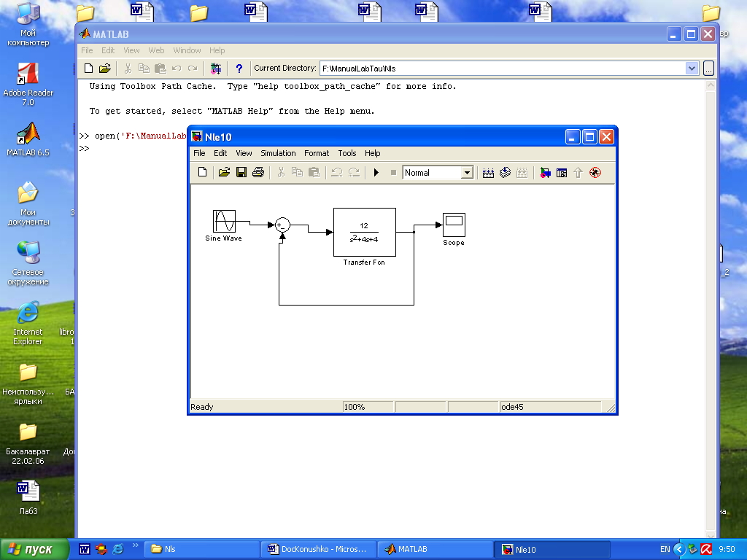Click the stacked layers with arrow toolbar icon
Image resolution: width=747 pixels, height=560 pixels.
pyautogui.click(x=505, y=172)
